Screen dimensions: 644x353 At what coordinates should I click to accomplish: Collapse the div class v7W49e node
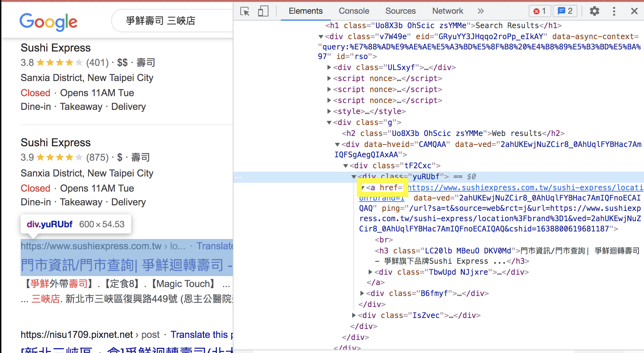pos(321,37)
